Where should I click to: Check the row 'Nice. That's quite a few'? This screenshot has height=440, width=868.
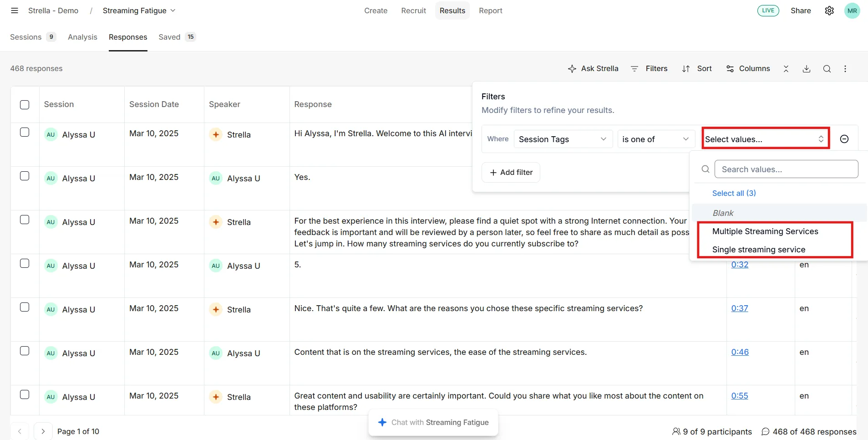click(x=25, y=307)
